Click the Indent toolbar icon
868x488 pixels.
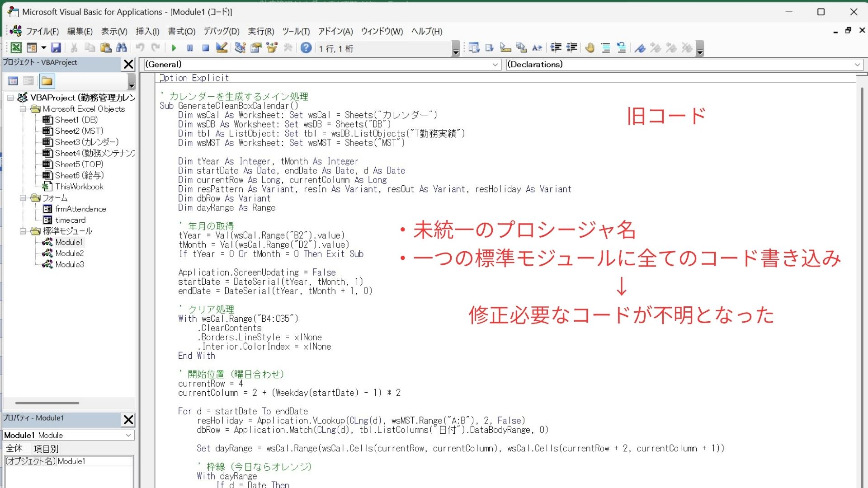556,48
